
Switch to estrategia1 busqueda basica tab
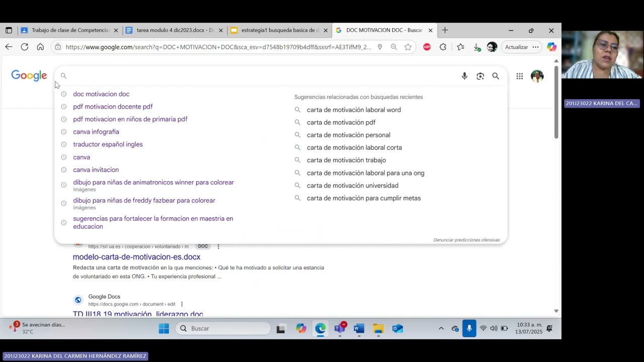[x=279, y=30]
